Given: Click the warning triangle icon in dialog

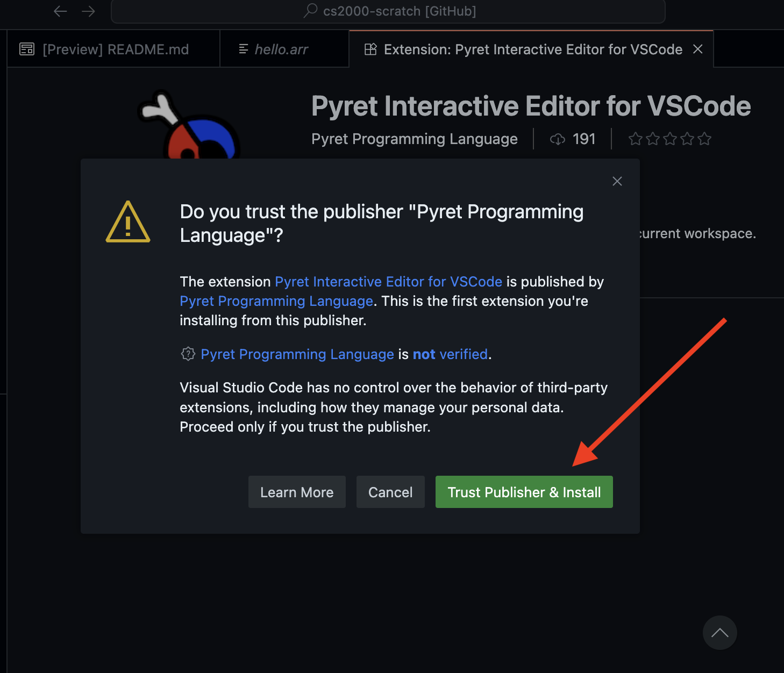Looking at the screenshot, I should coord(128,222).
